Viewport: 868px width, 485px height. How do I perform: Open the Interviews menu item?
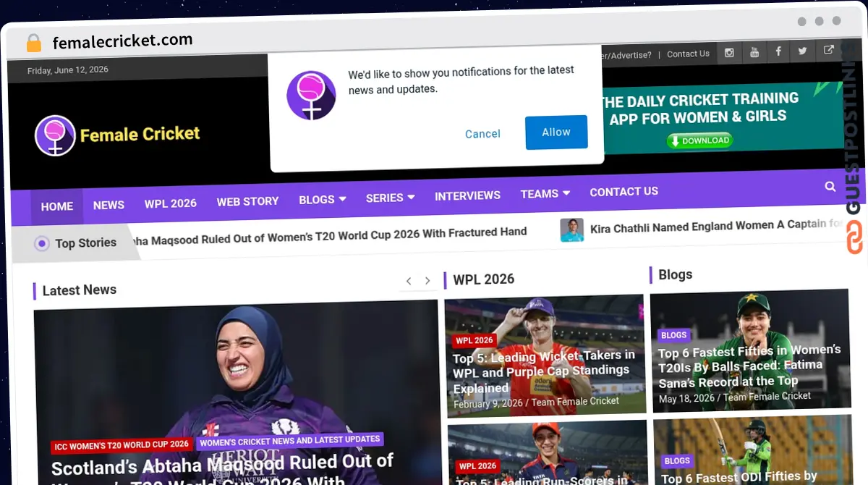coord(467,195)
